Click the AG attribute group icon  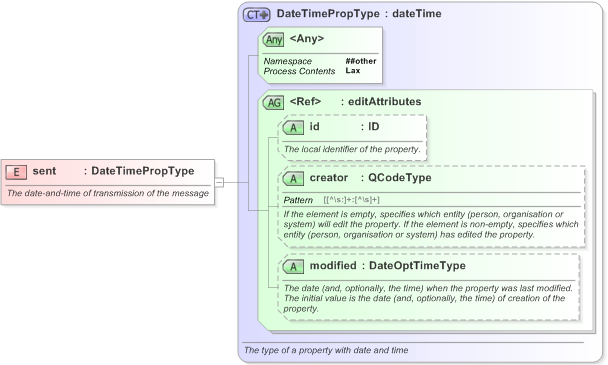(x=273, y=102)
